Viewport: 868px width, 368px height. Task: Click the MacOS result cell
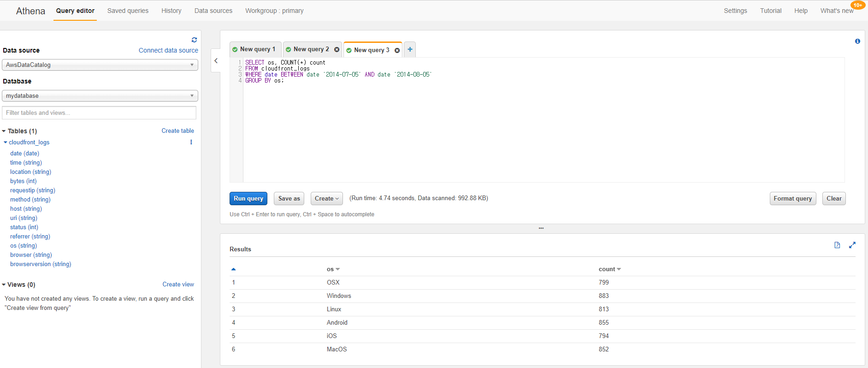pyautogui.click(x=337, y=350)
